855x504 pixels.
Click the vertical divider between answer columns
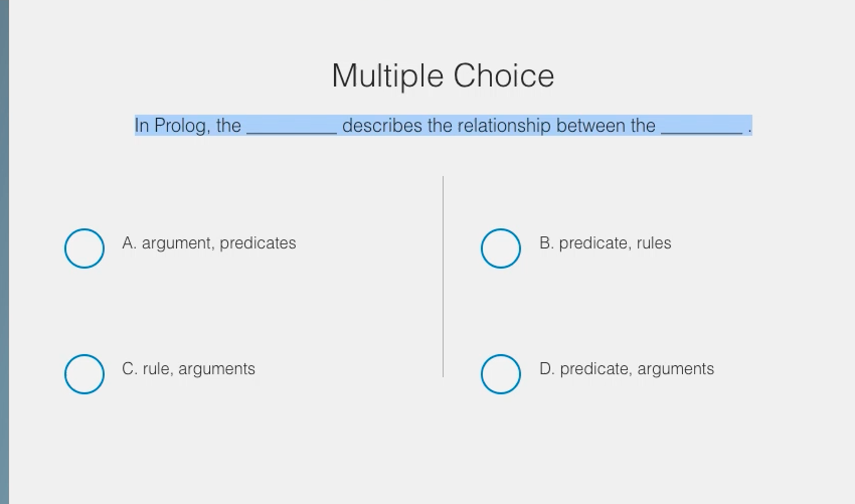pos(443,276)
